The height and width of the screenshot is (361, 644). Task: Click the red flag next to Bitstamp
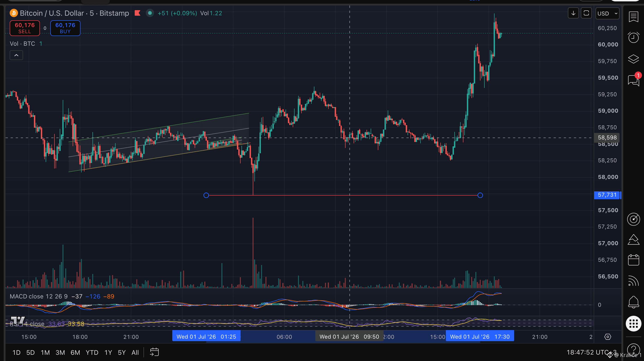coord(137,13)
